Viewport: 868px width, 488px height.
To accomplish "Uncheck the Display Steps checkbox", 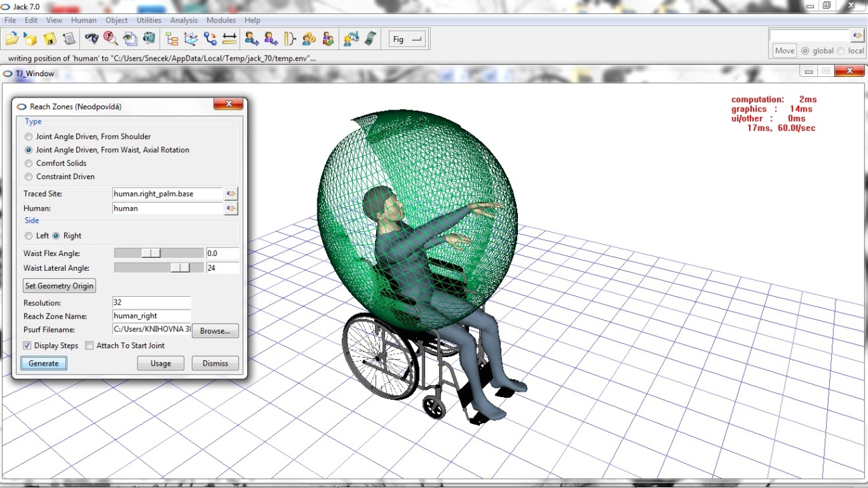I will pyautogui.click(x=27, y=346).
